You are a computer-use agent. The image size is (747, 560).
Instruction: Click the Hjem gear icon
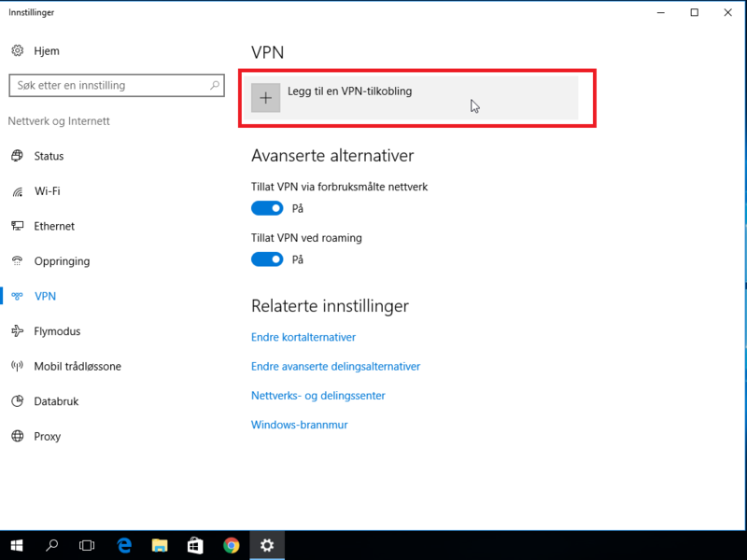click(17, 50)
